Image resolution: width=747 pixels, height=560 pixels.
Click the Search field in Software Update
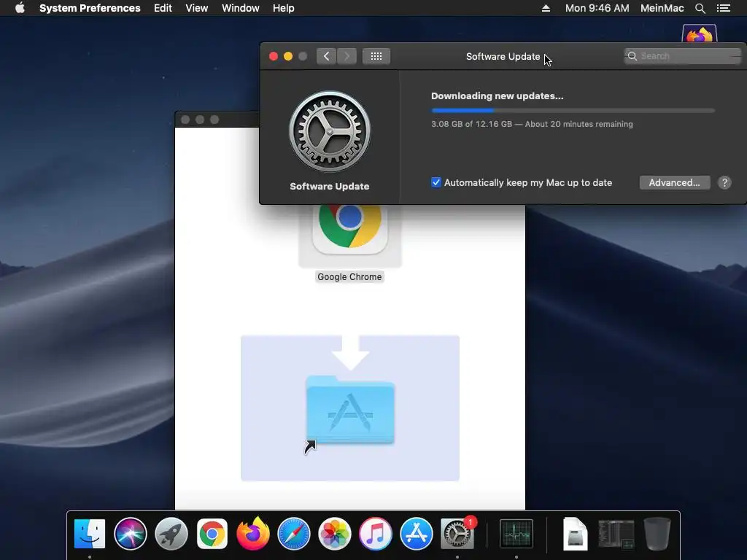point(683,56)
